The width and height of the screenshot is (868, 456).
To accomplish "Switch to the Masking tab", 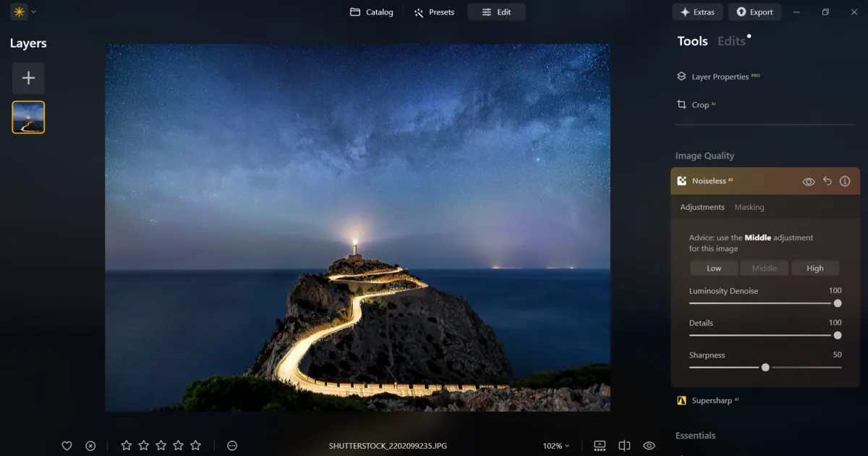I will [749, 207].
